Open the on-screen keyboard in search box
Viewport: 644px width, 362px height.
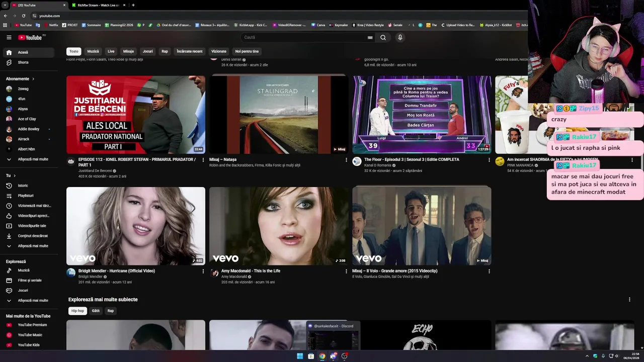(x=370, y=37)
